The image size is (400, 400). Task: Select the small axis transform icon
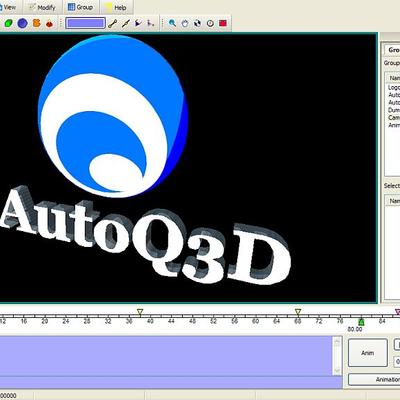[x=151, y=23]
